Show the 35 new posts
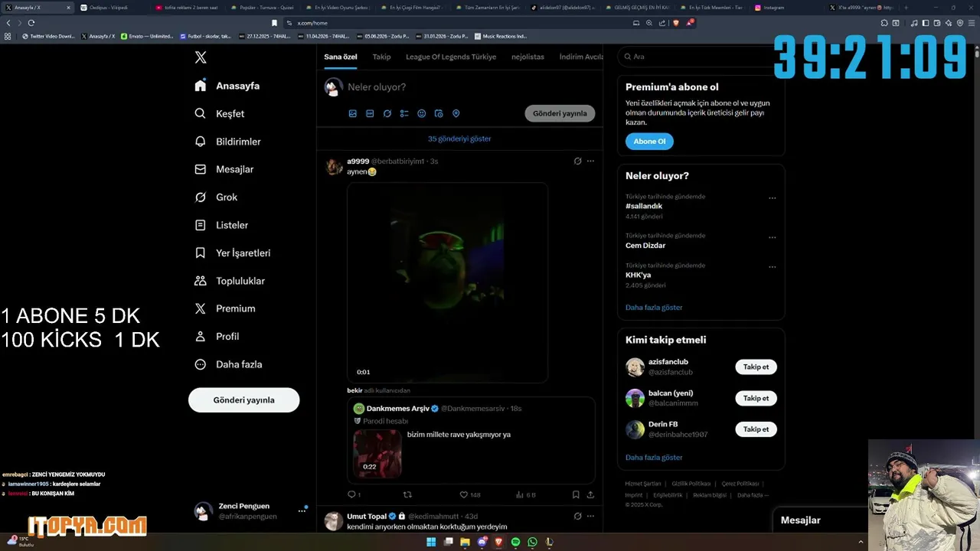This screenshot has width=980, height=551. pyautogui.click(x=459, y=139)
